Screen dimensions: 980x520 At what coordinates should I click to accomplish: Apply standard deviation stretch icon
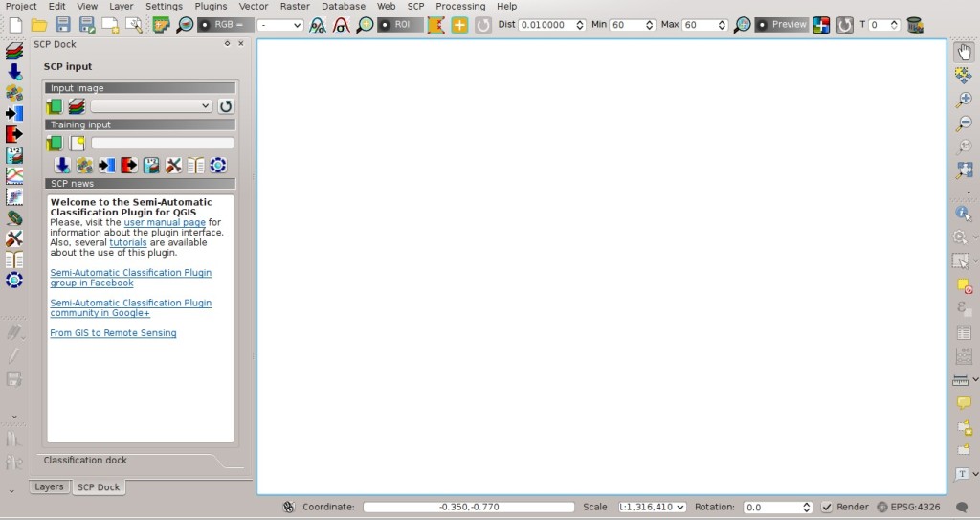click(342, 25)
